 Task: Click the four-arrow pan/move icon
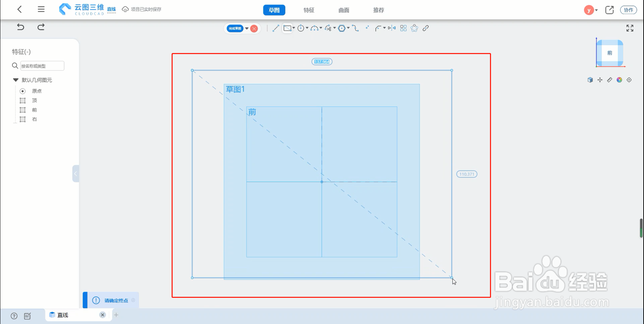tap(600, 80)
